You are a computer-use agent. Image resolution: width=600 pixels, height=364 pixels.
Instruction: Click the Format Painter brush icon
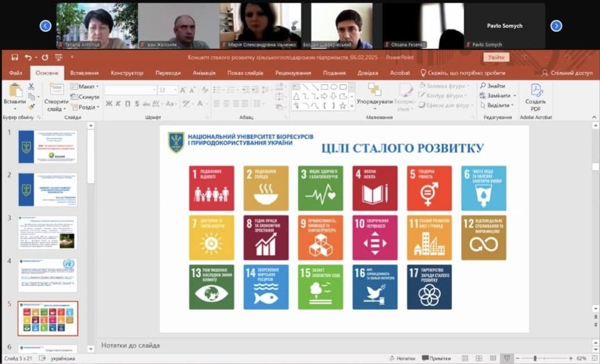(31, 107)
